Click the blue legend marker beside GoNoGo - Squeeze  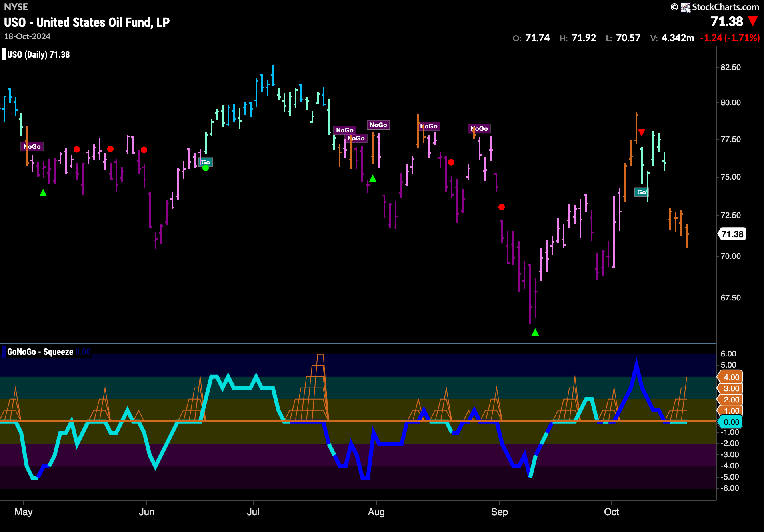pos(4,352)
